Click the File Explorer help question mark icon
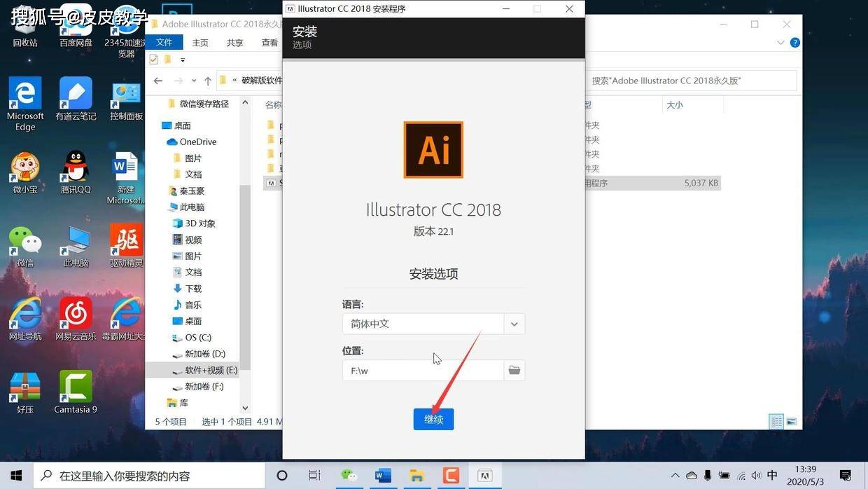The height and width of the screenshot is (489, 868). pos(794,43)
